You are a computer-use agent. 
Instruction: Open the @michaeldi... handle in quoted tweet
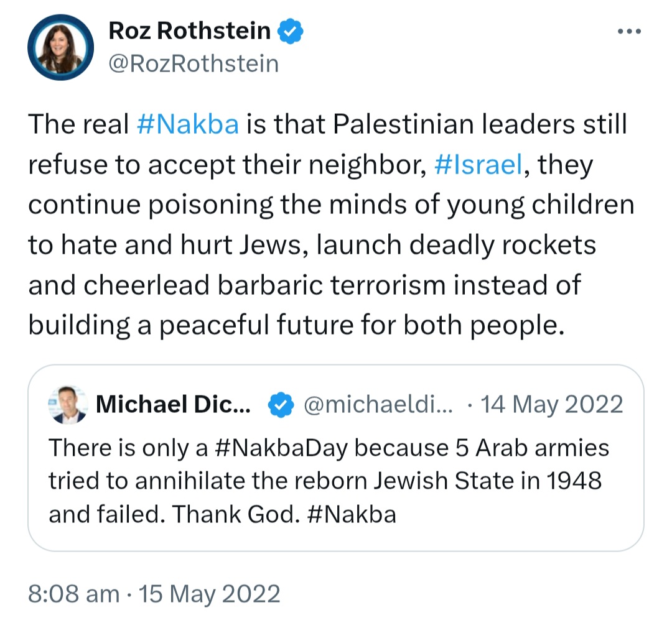tap(378, 404)
